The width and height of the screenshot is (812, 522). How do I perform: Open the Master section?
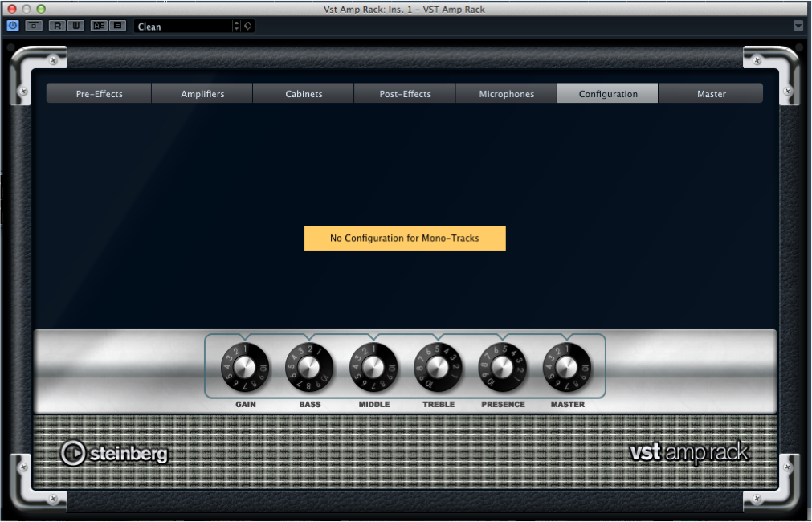[x=711, y=93]
